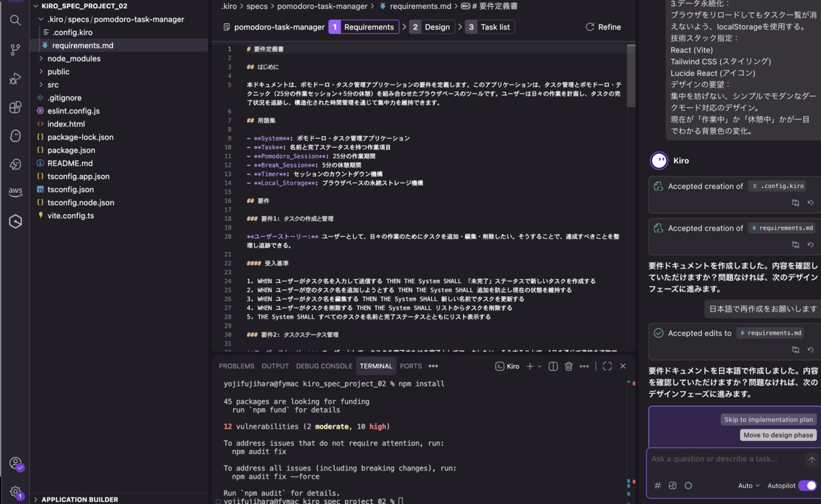Click the hash context icon in chat input
The height and width of the screenshot is (504, 821).
(x=657, y=486)
